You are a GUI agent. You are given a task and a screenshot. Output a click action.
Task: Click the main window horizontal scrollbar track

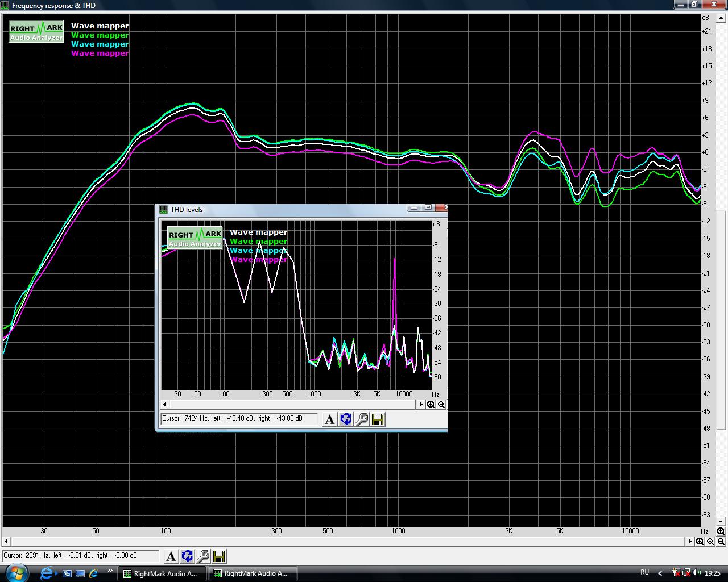[x=348, y=542]
